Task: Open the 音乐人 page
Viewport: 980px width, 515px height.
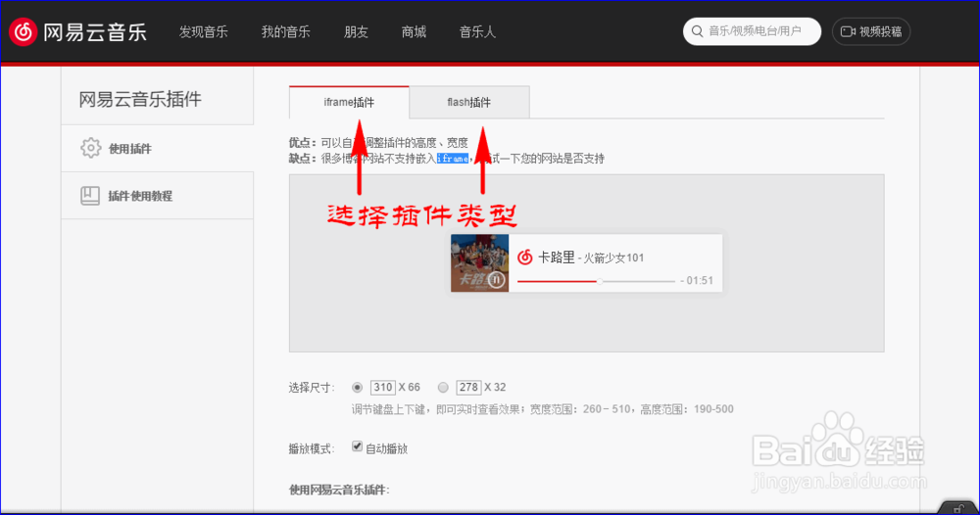Action: [477, 32]
